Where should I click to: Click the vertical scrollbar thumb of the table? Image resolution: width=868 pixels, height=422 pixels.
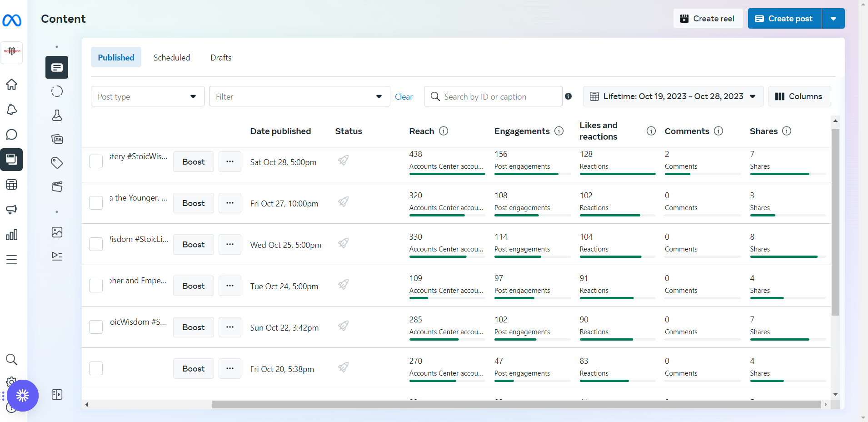pos(835,222)
